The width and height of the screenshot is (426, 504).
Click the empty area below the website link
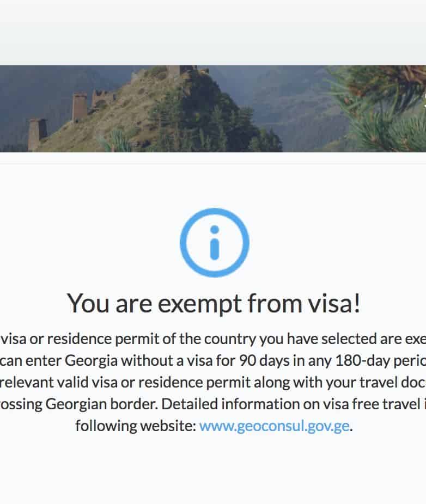[x=213, y=468]
